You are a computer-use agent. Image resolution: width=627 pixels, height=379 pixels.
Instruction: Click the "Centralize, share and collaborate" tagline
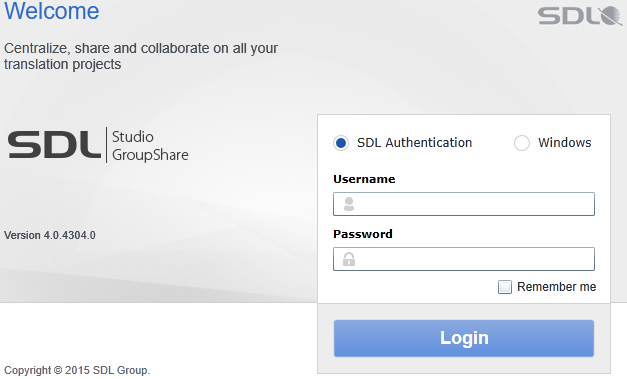[x=141, y=56]
